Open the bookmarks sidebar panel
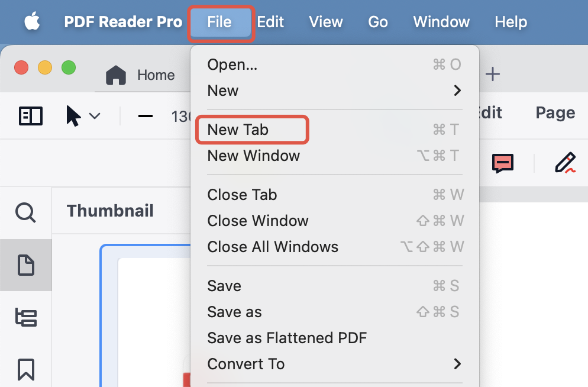Image resolution: width=588 pixels, height=387 pixels. click(25, 369)
